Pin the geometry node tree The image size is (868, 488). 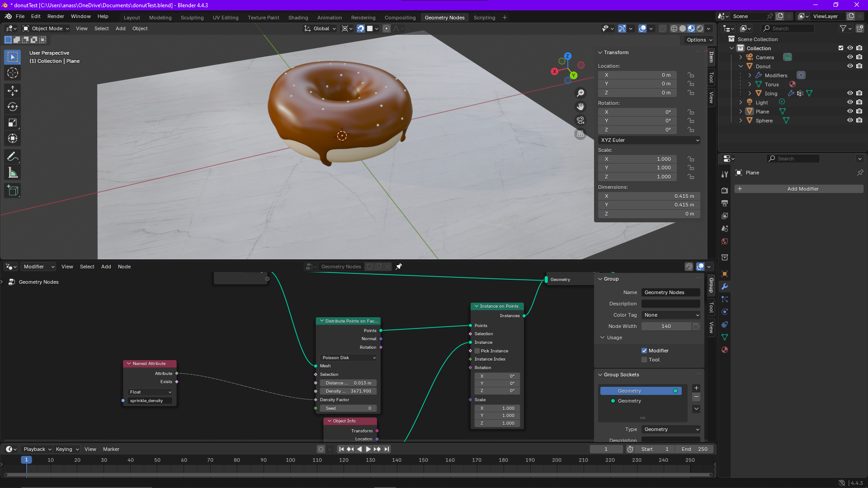(x=399, y=267)
